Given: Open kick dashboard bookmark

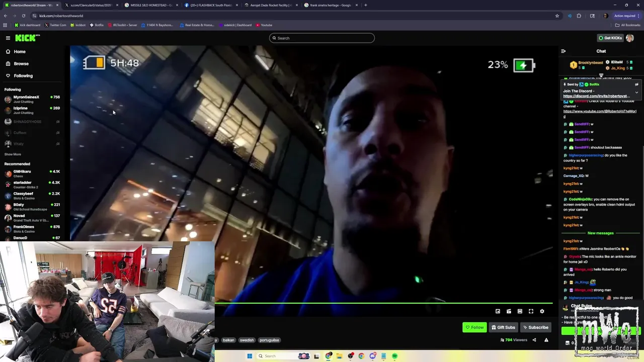Looking at the screenshot, I should 27,25.
